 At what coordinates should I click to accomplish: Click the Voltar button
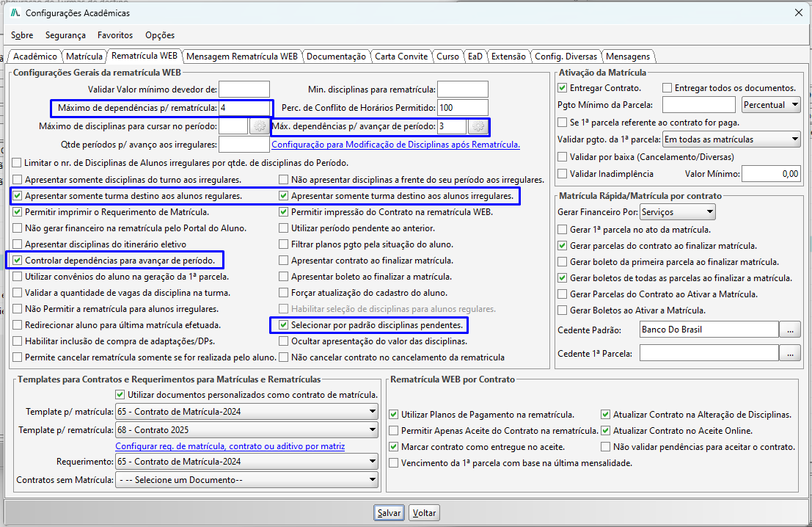[424, 513]
